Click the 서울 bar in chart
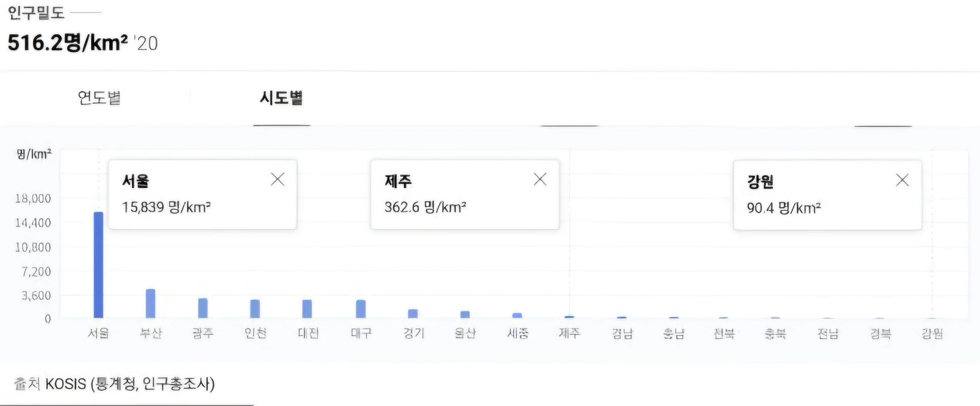 (x=99, y=265)
